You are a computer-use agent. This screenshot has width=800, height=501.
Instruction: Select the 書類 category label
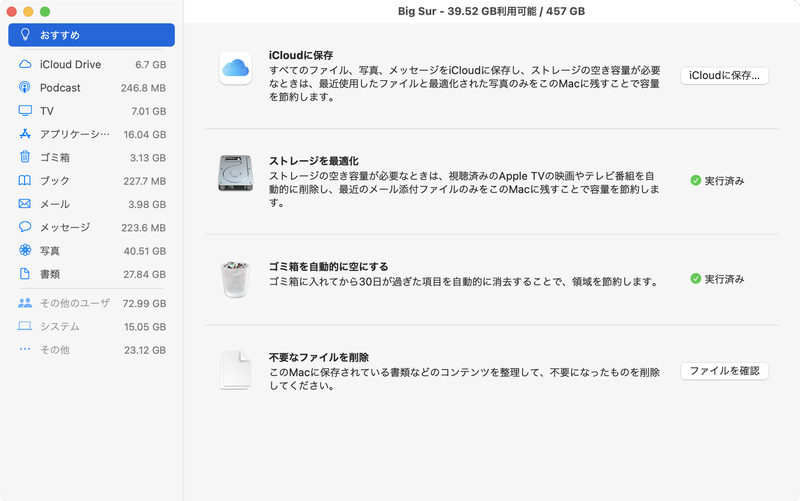50,274
